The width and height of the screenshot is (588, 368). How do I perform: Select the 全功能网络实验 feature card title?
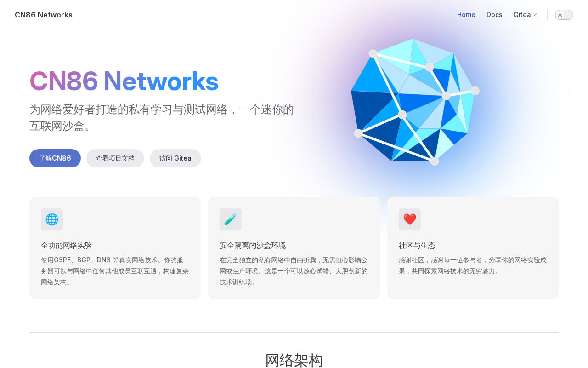67,245
